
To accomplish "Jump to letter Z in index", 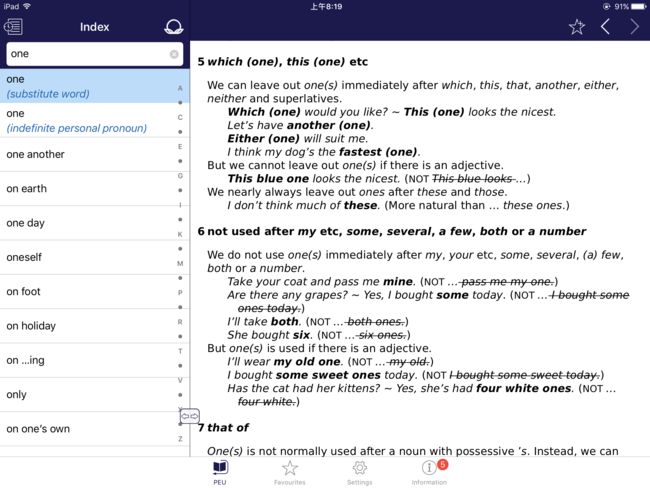I will [x=180, y=439].
